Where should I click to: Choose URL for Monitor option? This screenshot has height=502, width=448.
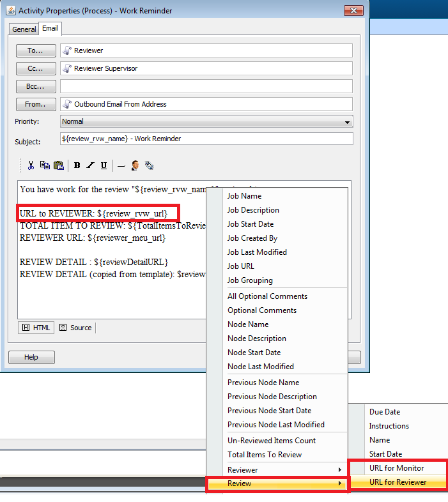point(396,468)
